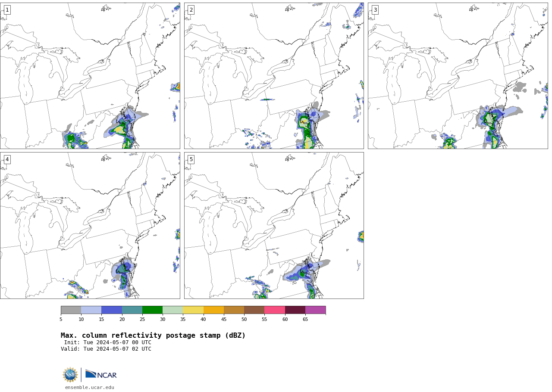Click the 'Init: Tue 2024-05-07 00 UTC' text
The height and width of the screenshot is (392, 552).
click(x=108, y=342)
